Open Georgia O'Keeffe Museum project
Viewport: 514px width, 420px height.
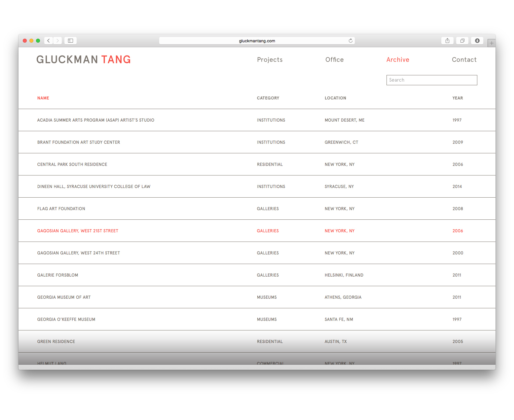click(x=66, y=320)
